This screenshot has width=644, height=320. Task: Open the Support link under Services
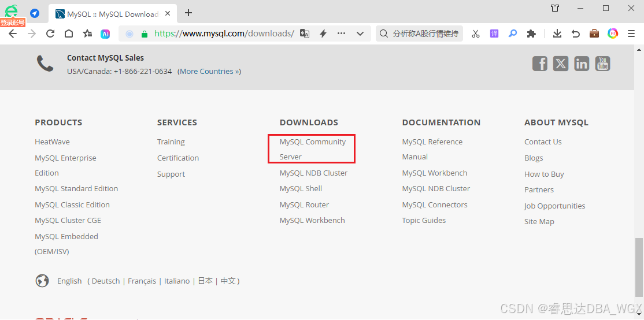coord(171,174)
